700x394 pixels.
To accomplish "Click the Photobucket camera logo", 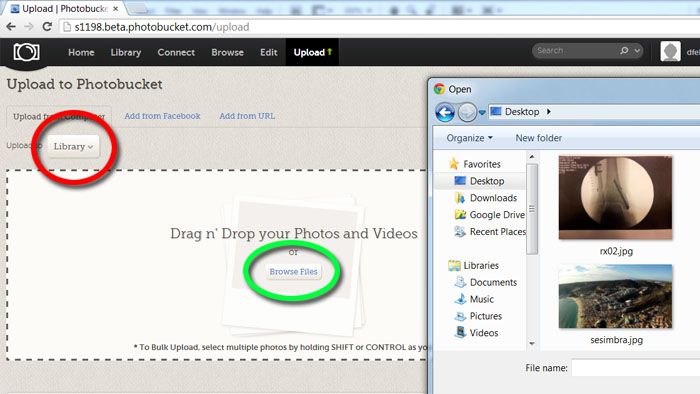I will click(26, 52).
